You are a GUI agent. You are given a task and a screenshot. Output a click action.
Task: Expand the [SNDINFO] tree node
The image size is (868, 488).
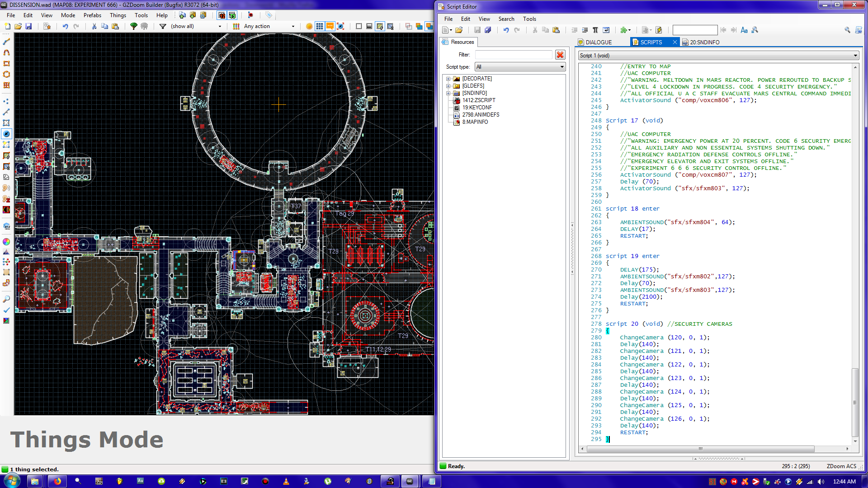[448, 93]
